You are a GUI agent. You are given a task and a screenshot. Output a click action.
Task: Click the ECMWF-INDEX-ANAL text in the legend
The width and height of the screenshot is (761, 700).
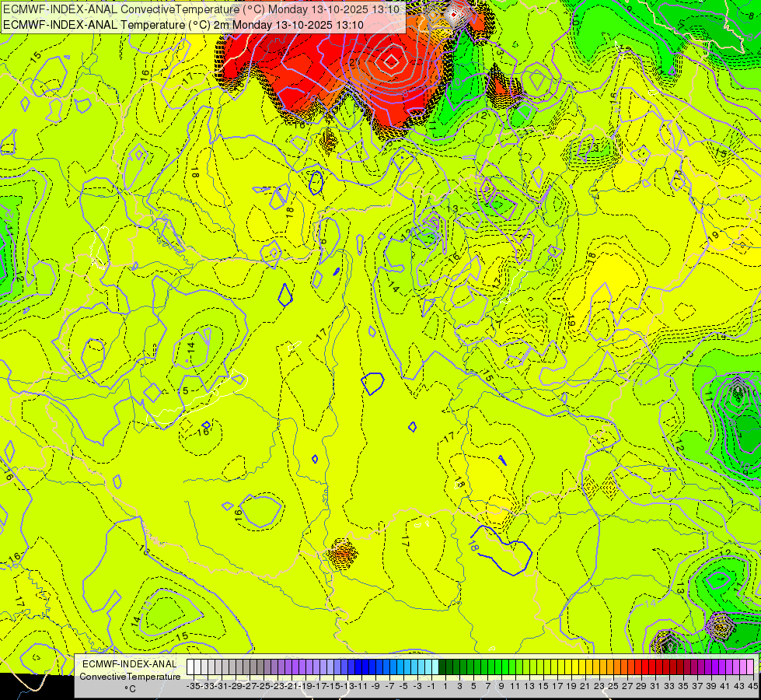click(130, 663)
